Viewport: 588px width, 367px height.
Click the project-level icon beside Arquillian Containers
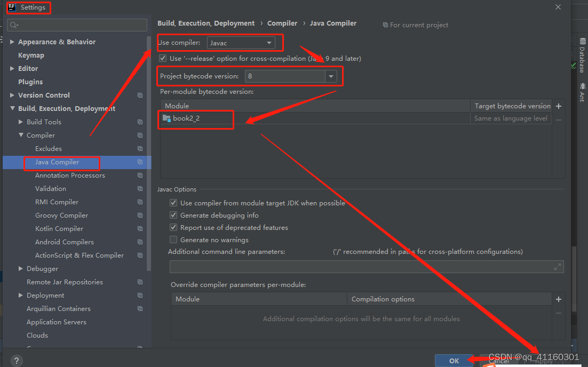[x=140, y=309]
